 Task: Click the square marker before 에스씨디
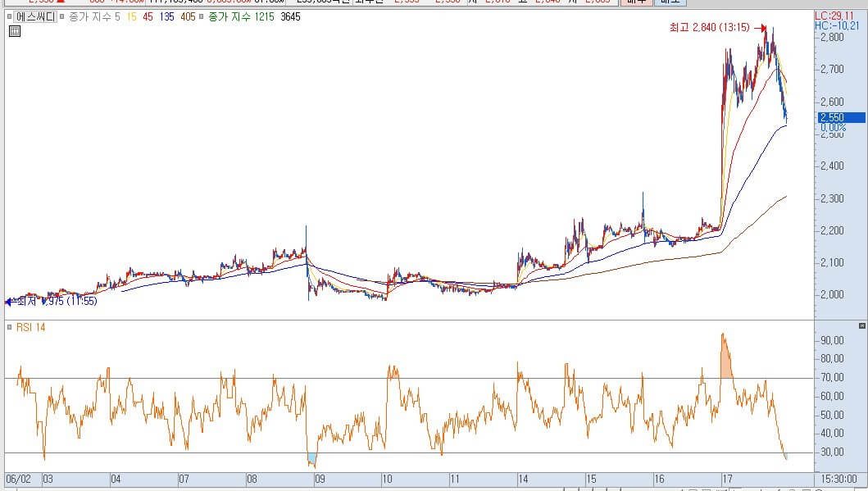[x=9, y=16]
